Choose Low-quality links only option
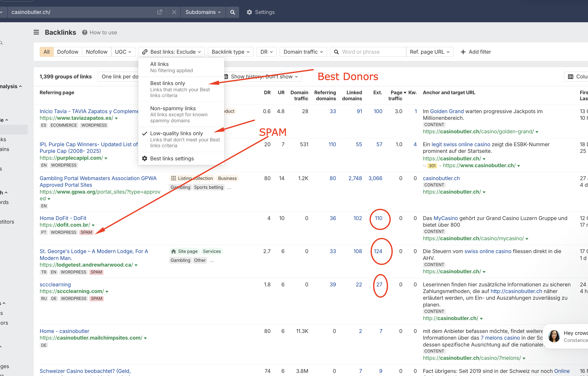This screenshot has height=376, width=588. (181, 139)
